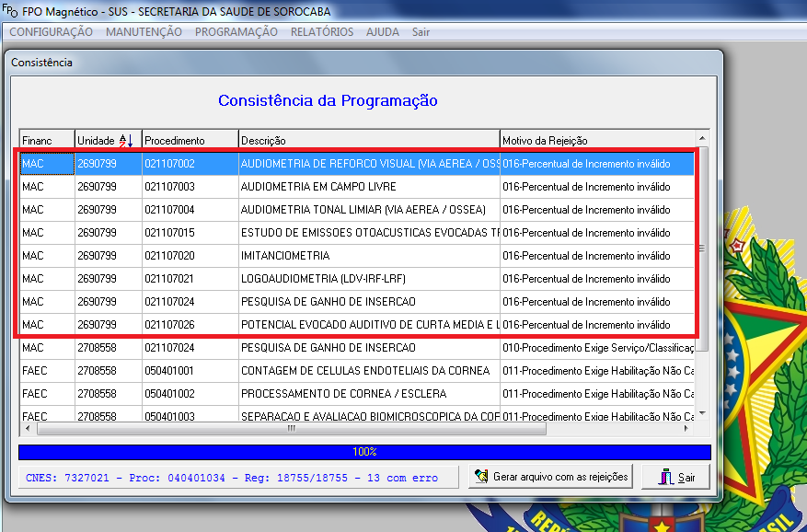Click the FPO application icon in title bar
This screenshot has width=807, height=532.
click(9, 11)
